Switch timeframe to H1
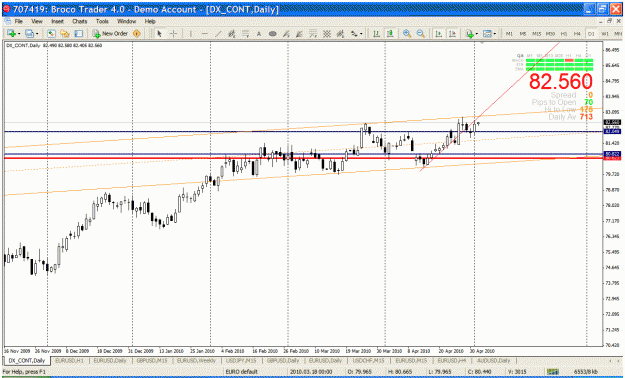The height and width of the screenshot is (378, 625). coord(564,34)
